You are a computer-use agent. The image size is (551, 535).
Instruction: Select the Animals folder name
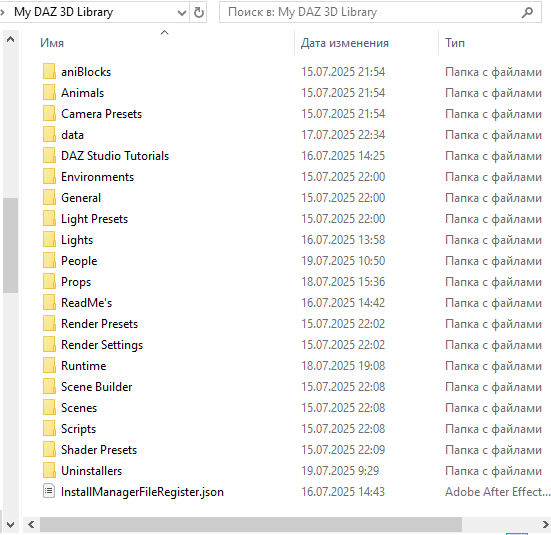point(83,93)
